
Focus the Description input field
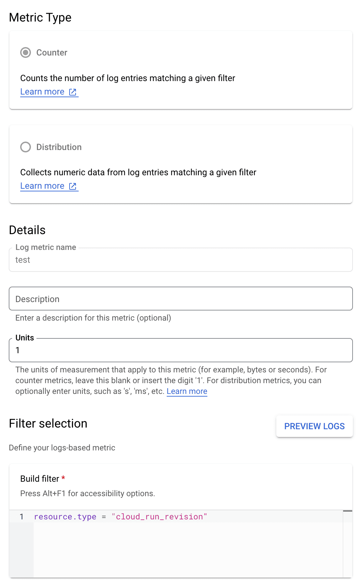point(180,299)
